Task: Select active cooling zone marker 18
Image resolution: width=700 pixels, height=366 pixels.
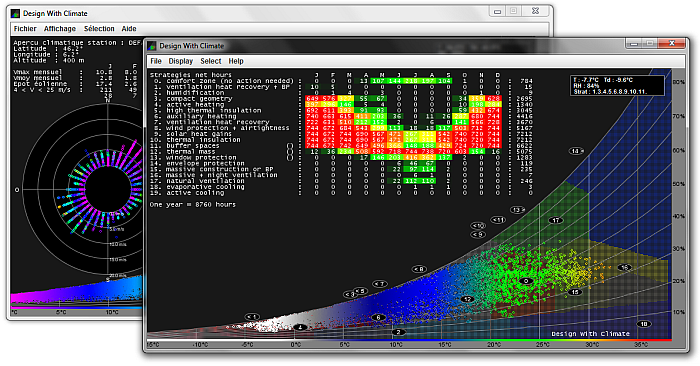Action: click(644, 324)
